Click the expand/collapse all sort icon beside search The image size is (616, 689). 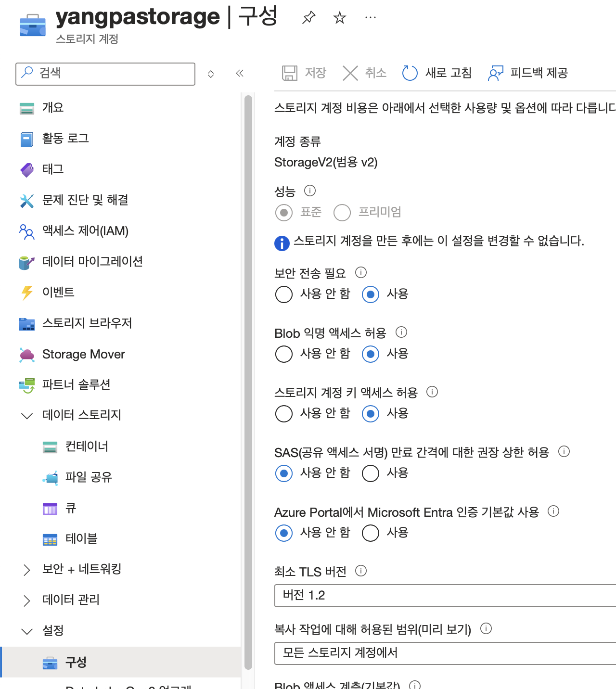tap(211, 74)
